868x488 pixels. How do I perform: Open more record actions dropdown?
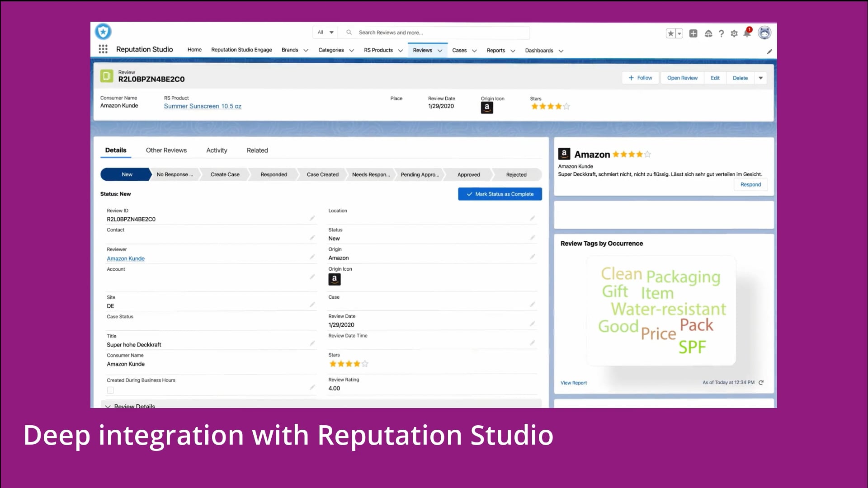(761, 78)
